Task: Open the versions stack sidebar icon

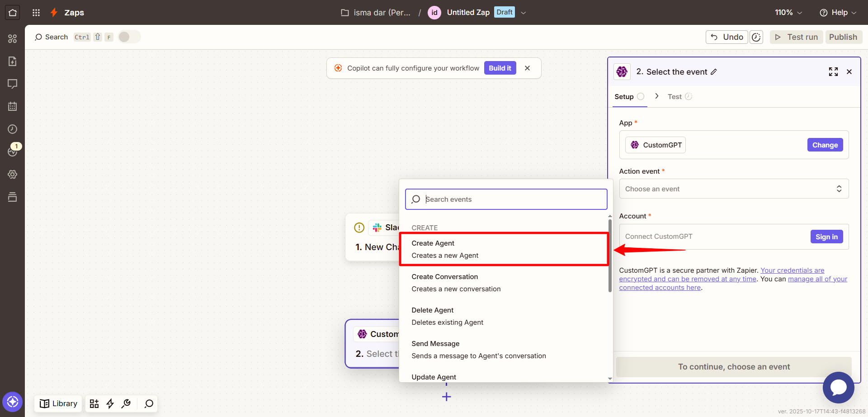Action: click(x=12, y=197)
